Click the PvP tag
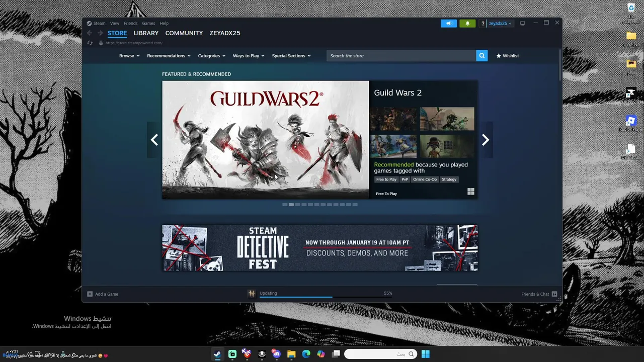Viewport: 644px width, 362px height. point(405,179)
